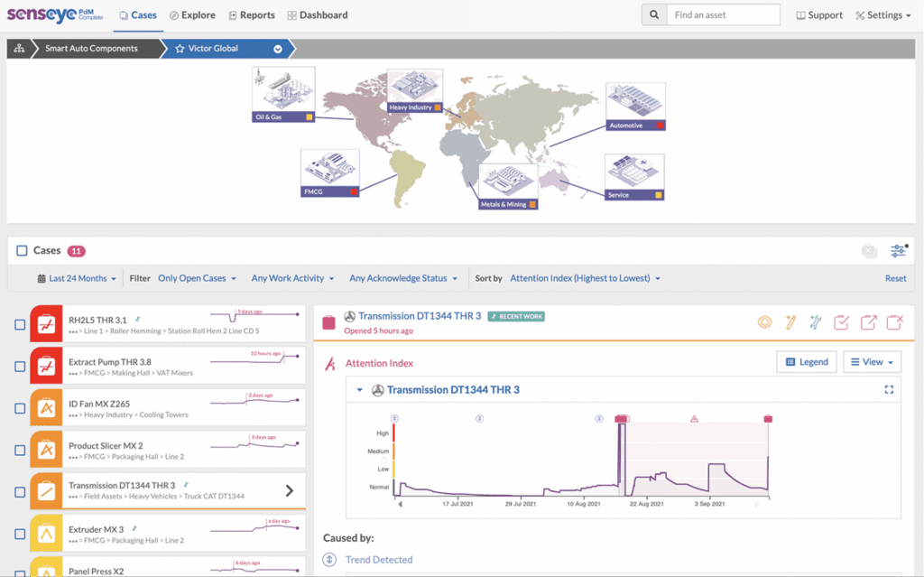This screenshot has width=924, height=577.
Task: Open the maintenance wrench icon
Action: (815, 321)
